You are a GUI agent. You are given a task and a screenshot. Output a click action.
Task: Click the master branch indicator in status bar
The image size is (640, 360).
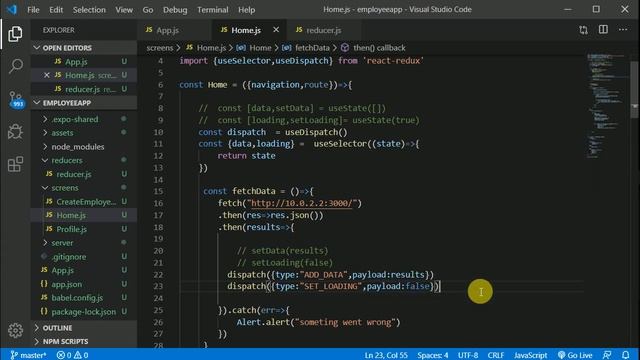tap(28, 355)
